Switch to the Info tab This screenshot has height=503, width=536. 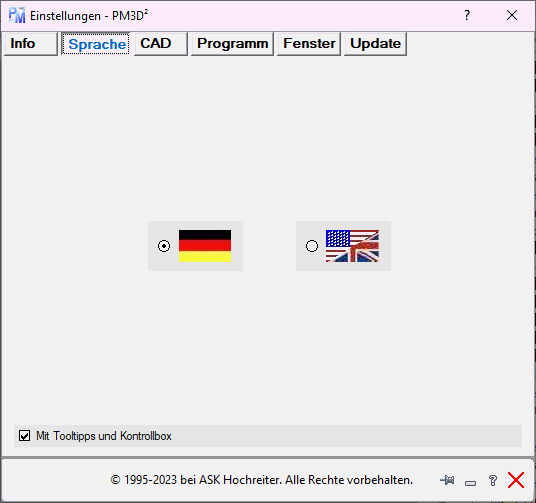(x=30, y=43)
